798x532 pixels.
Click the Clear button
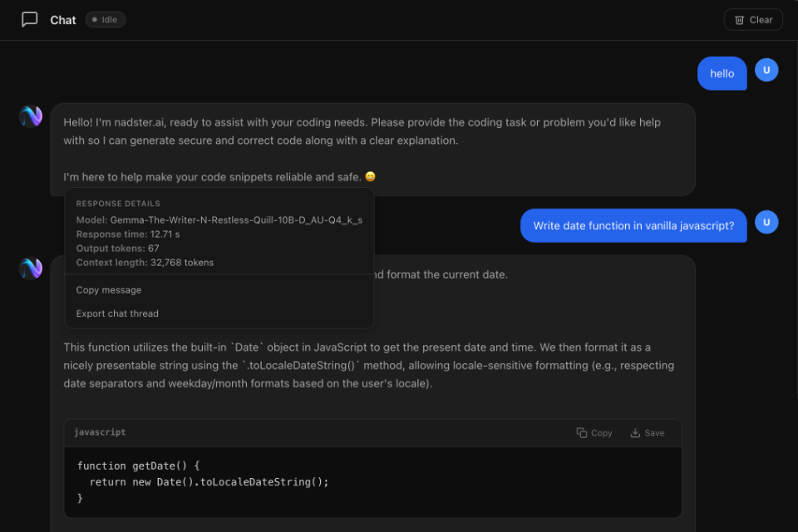753,19
